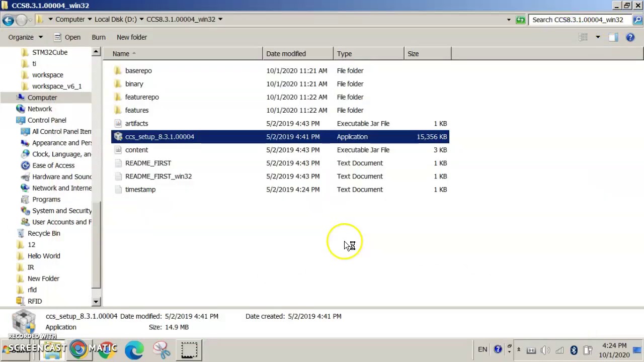Expand the root breadcrumb arrow before Computer
This screenshot has height=362, width=644.
point(50,20)
